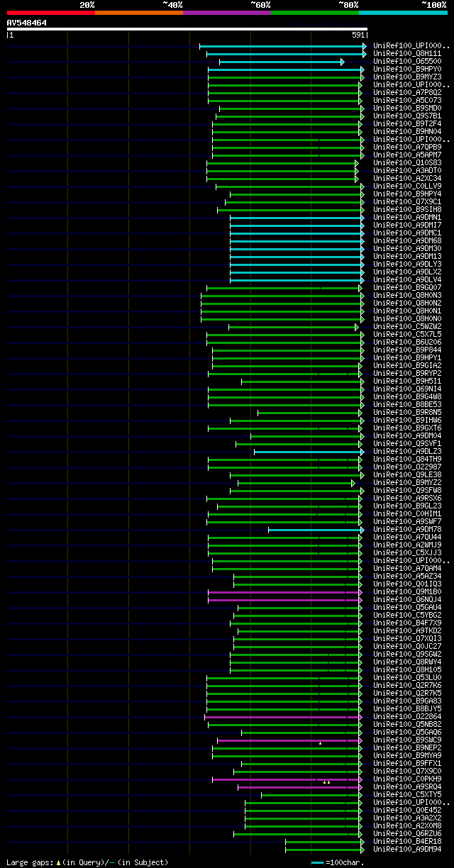454x868 pixels.
Task: Select the UniRef100_O22864 label
Action: pyautogui.click(x=407, y=716)
